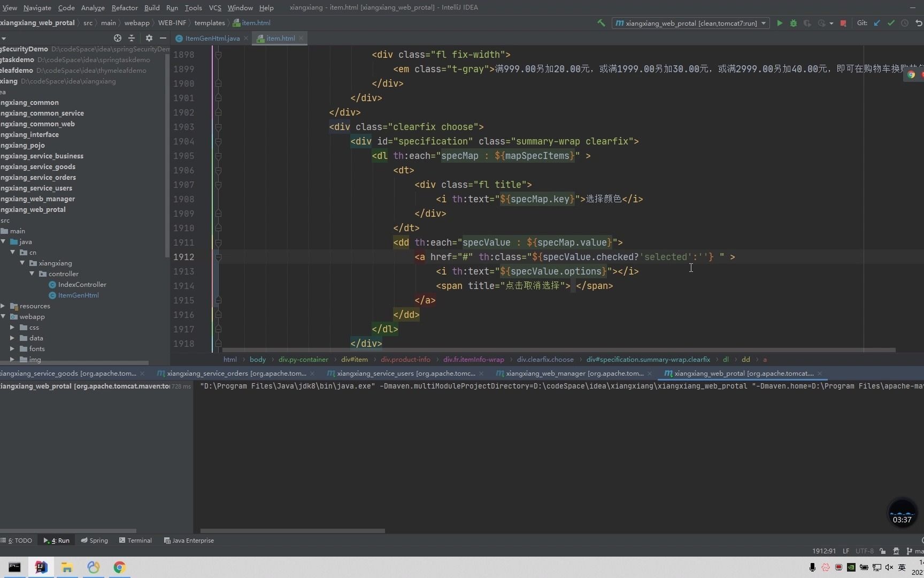Click the collapse all icon in Project panel
Screen dimensions: 924x578
132,38
